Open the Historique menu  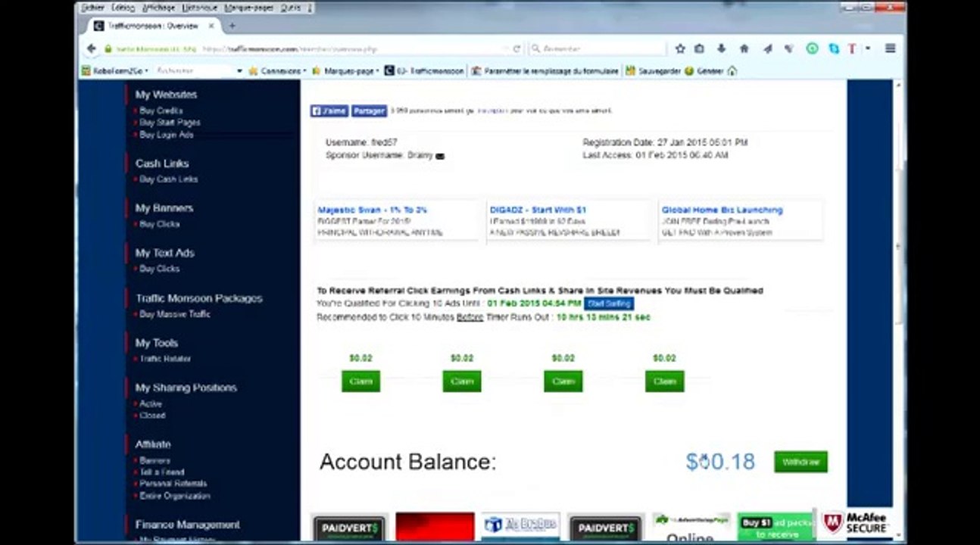pyautogui.click(x=199, y=7)
